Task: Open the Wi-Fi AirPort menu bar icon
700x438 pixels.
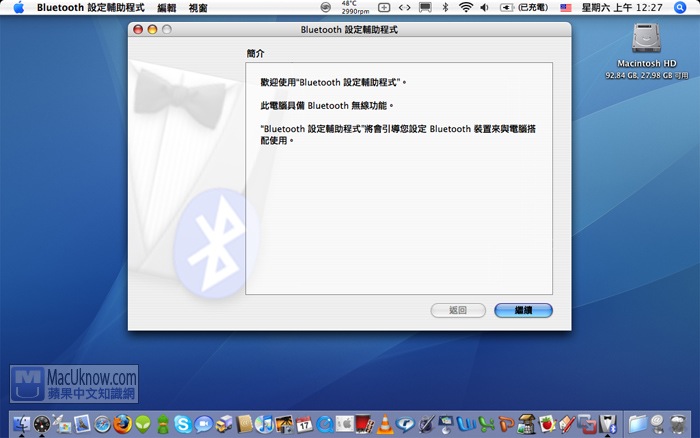Action: [x=466, y=7]
